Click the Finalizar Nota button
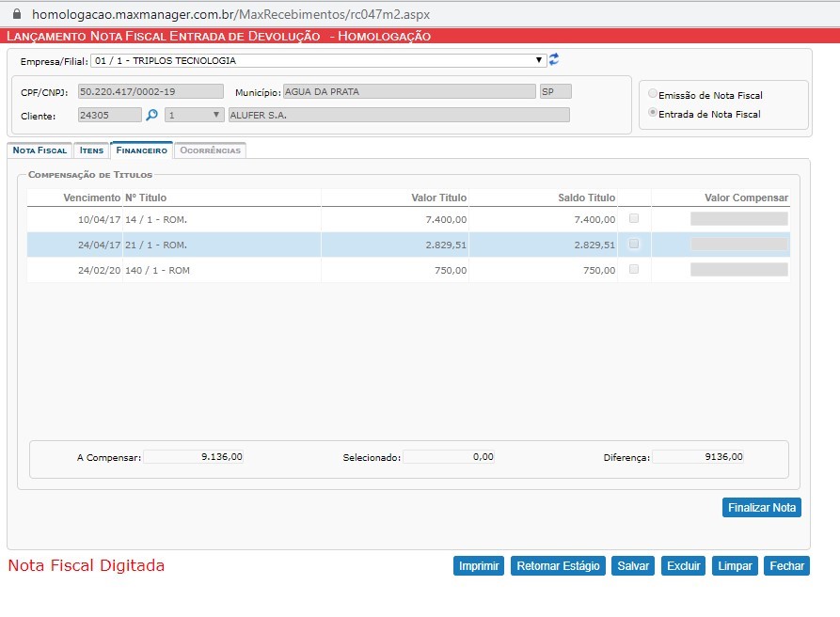Viewport: 840px width, 617px height. pyautogui.click(x=761, y=507)
